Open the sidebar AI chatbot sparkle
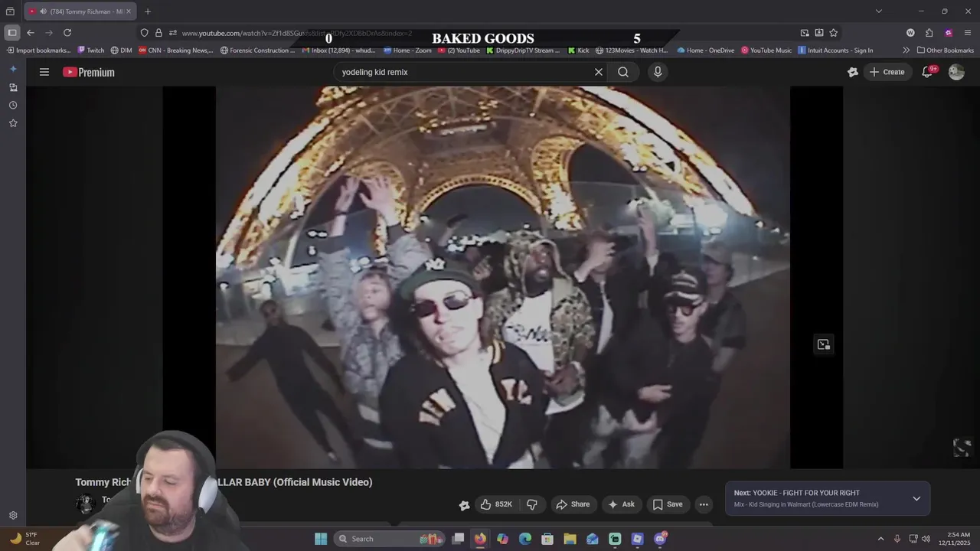980x551 pixels. (13, 69)
